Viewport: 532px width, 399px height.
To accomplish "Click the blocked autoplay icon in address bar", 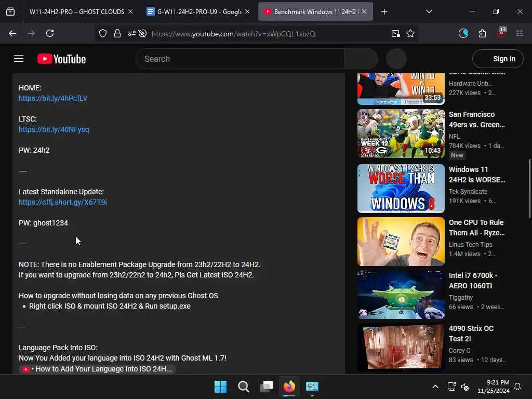I will pyautogui.click(x=143, y=34).
